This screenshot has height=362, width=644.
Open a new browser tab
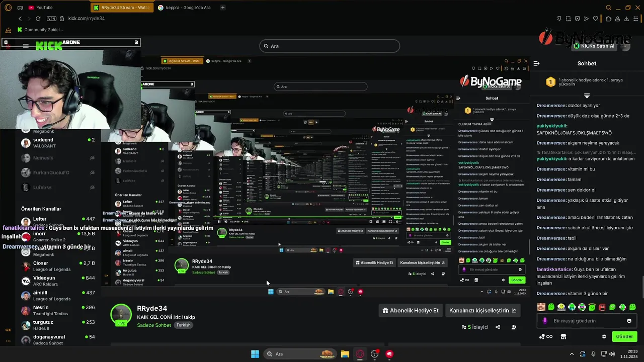pyautogui.click(x=223, y=8)
